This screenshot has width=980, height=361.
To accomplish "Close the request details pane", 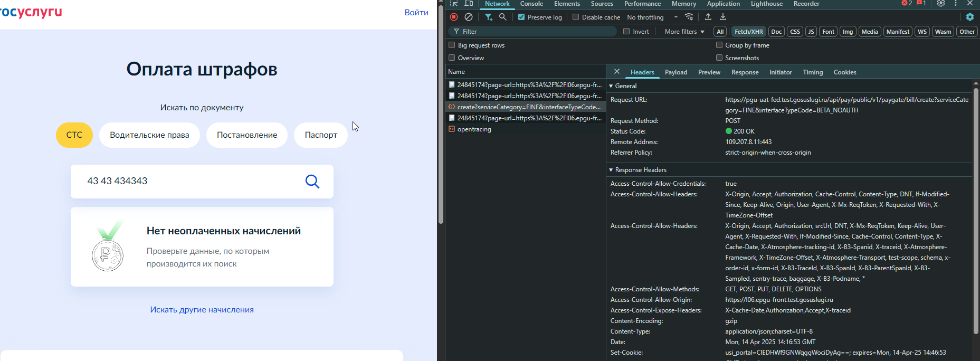I will pyautogui.click(x=617, y=71).
